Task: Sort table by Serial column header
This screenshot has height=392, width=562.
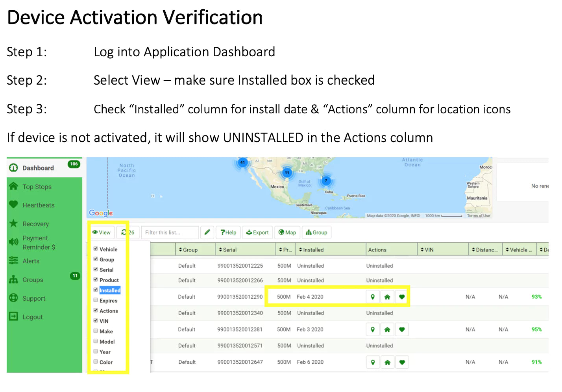Action: (x=229, y=250)
